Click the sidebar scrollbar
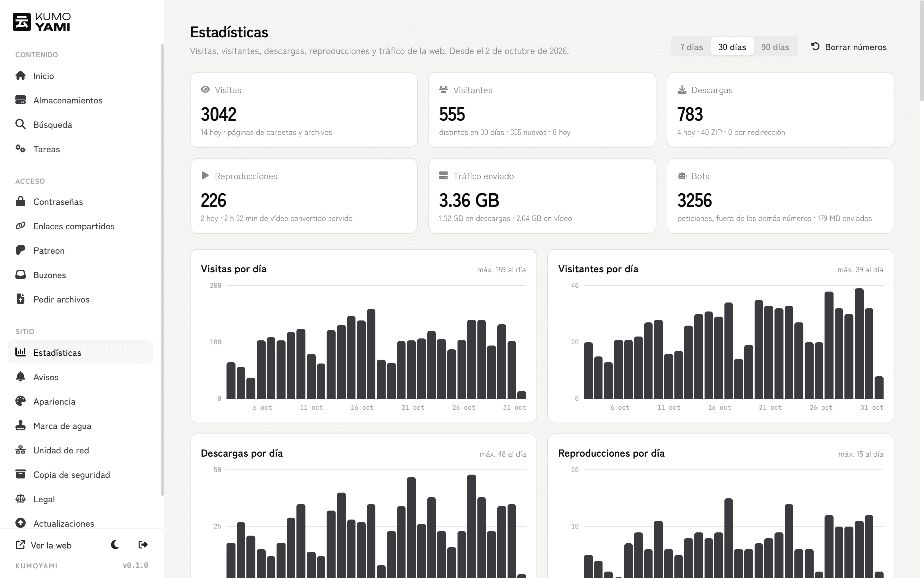Image resolution: width=924 pixels, height=578 pixels. 162,269
